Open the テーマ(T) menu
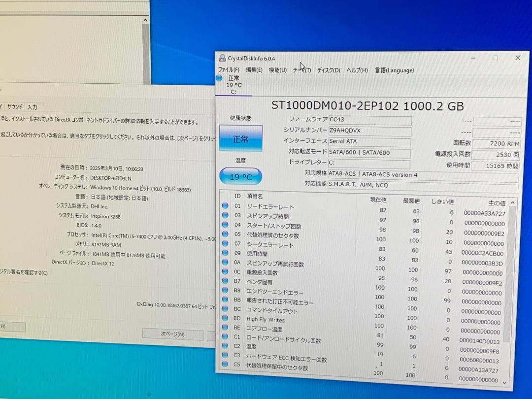The width and height of the screenshot is (532, 399). point(302,70)
